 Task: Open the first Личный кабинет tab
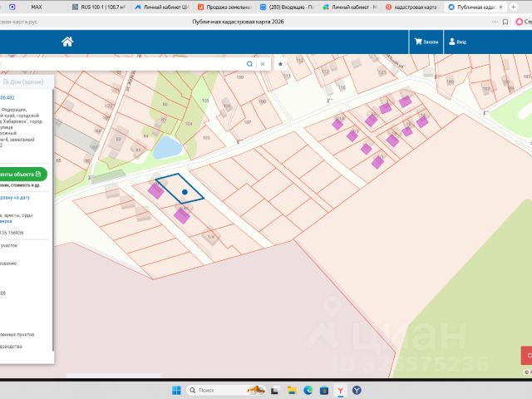(x=161, y=7)
